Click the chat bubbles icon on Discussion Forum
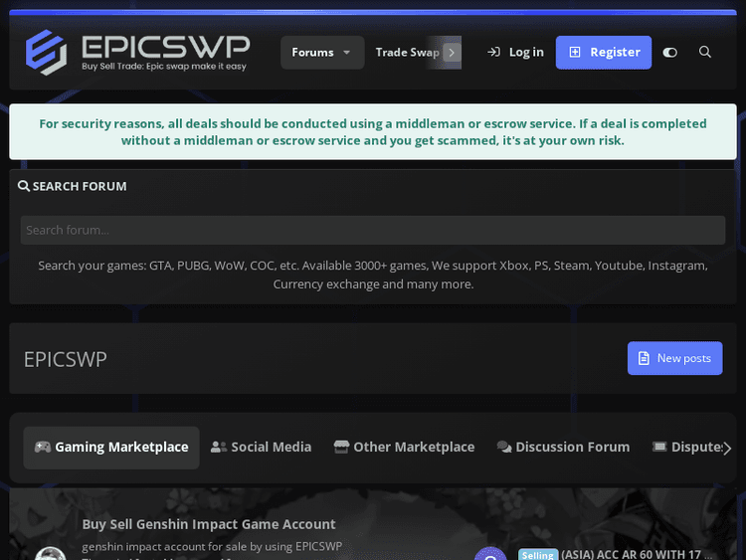This screenshot has height=560, width=746. [504, 448]
